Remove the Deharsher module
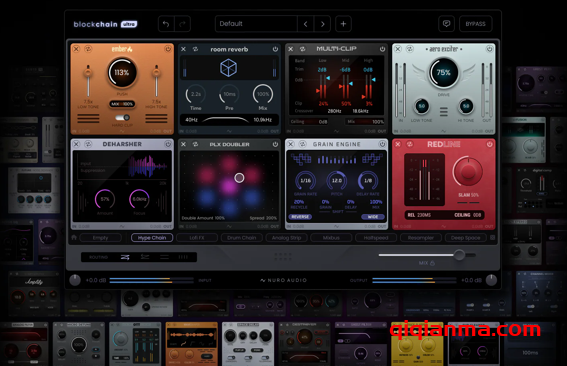567x366 pixels. click(76, 144)
